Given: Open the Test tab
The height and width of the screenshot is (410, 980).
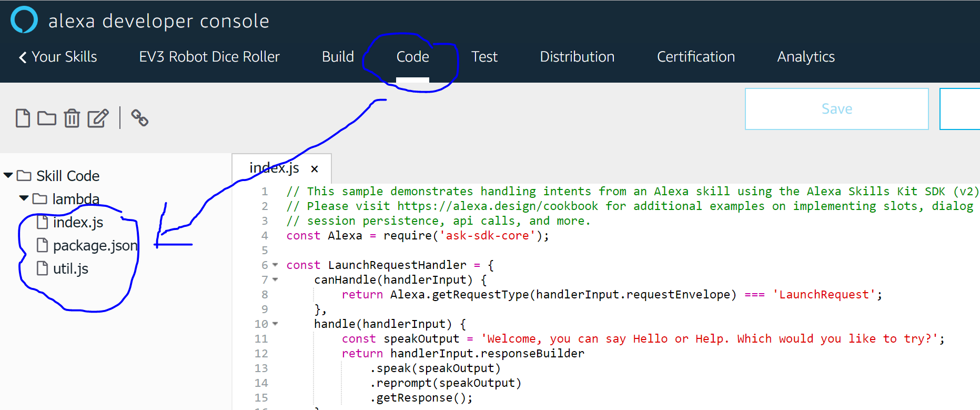Looking at the screenshot, I should (x=484, y=57).
